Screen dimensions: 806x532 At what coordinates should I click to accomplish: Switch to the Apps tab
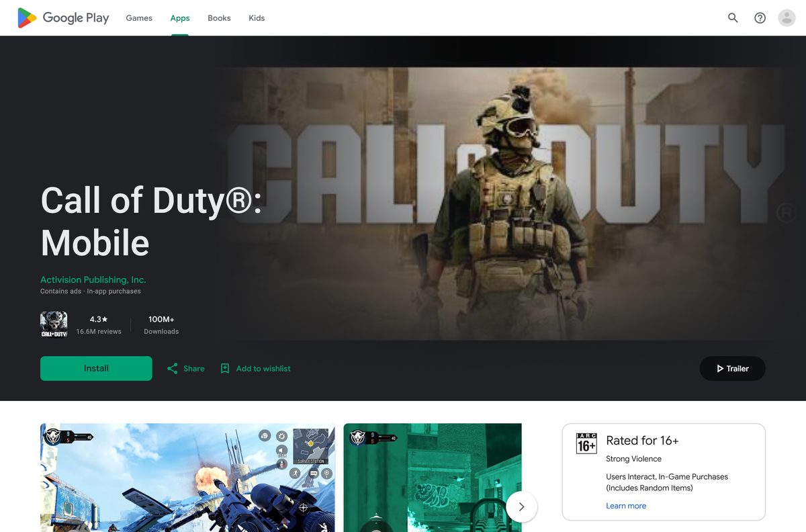click(180, 18)
